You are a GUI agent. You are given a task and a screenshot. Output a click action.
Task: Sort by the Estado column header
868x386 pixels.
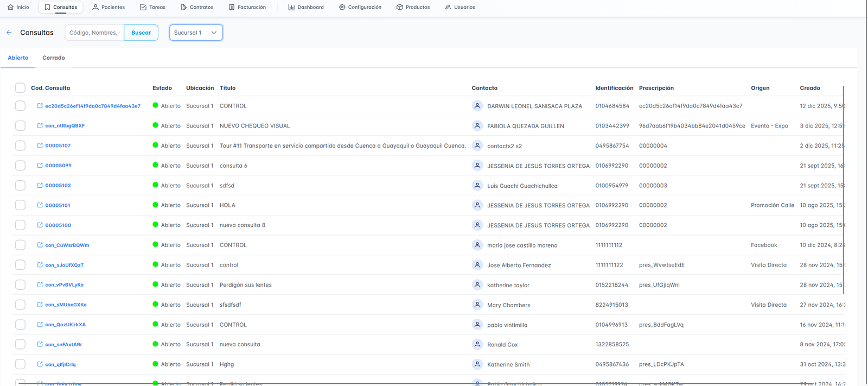click(162, 88)
